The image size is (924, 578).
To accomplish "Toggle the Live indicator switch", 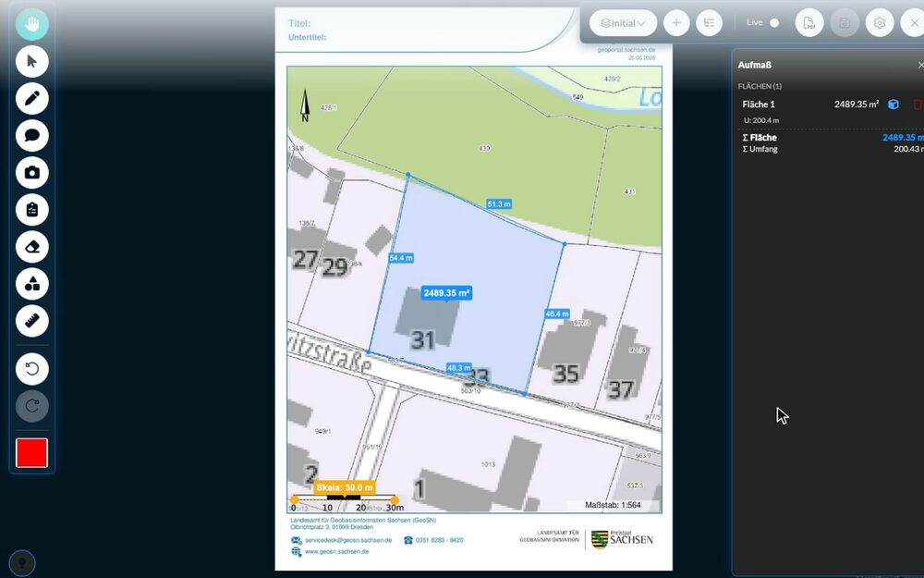I will click(774, 23).
